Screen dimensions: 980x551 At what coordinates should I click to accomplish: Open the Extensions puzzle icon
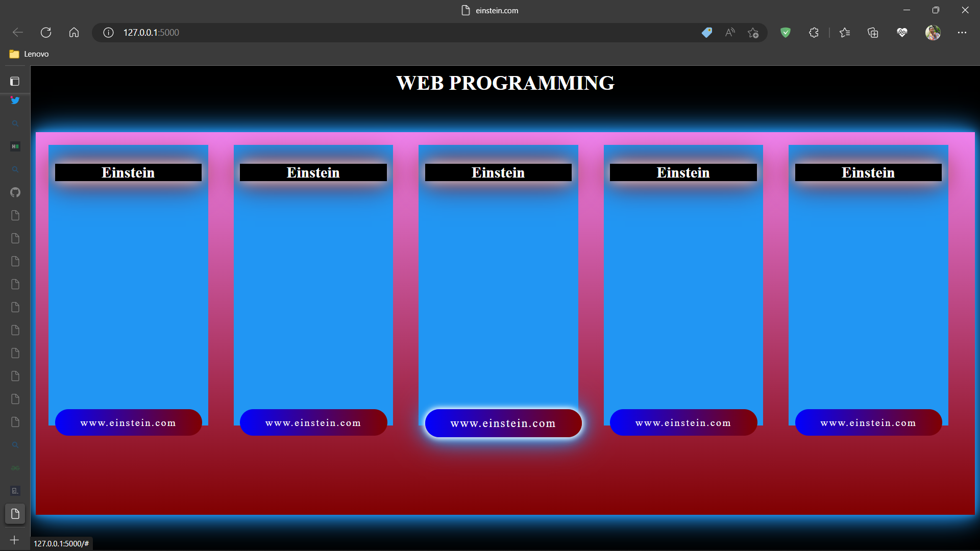click(x=814, y=33)
